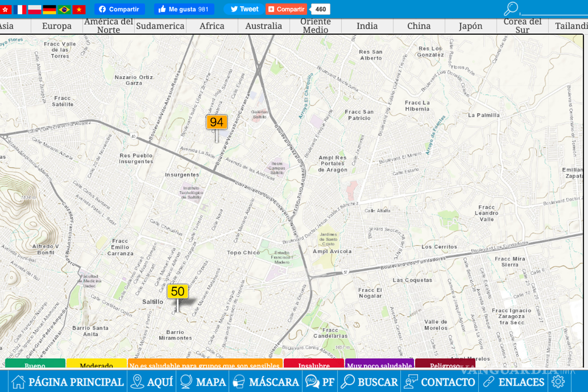Switch language using the German flag
This screenshot has height=392, width=588.
[x=49, y=9]
